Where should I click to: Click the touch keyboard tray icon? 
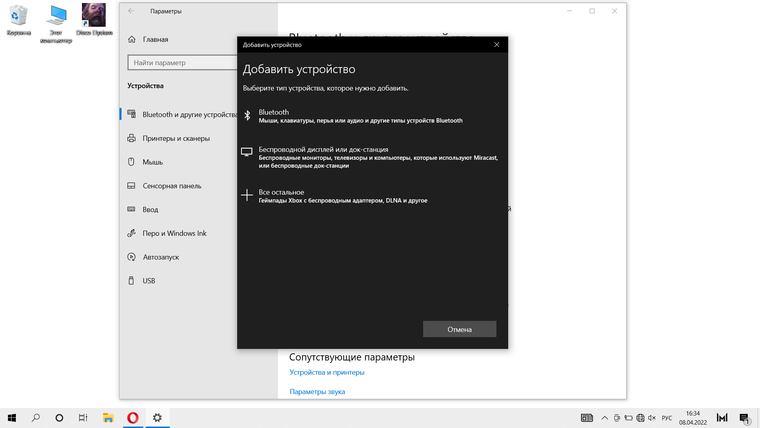tap(586, 418)
